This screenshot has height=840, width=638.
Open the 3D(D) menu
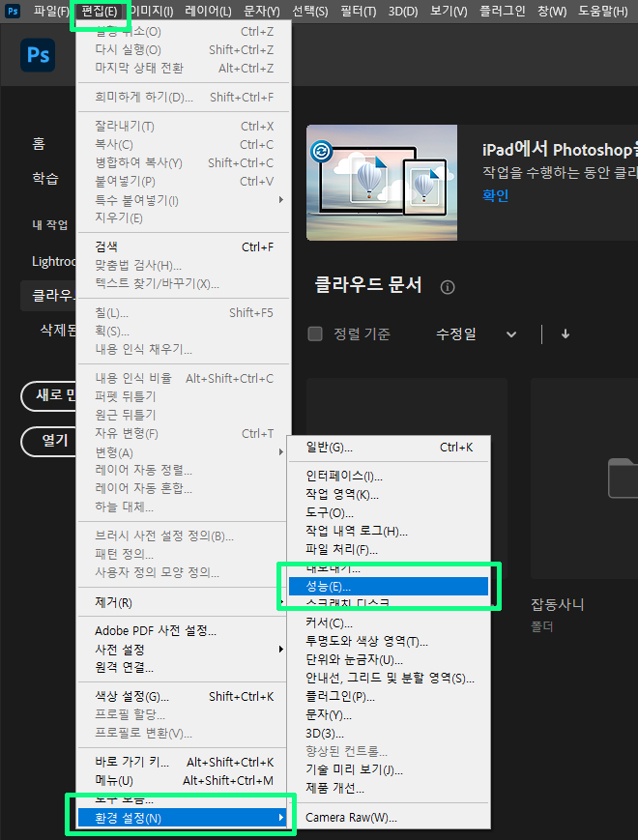click(403, 11)
